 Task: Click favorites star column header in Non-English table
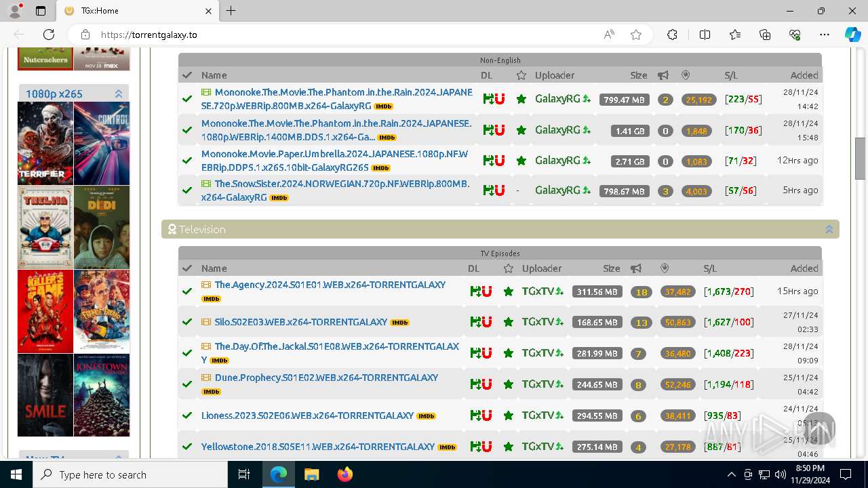[x=521, y=75]
